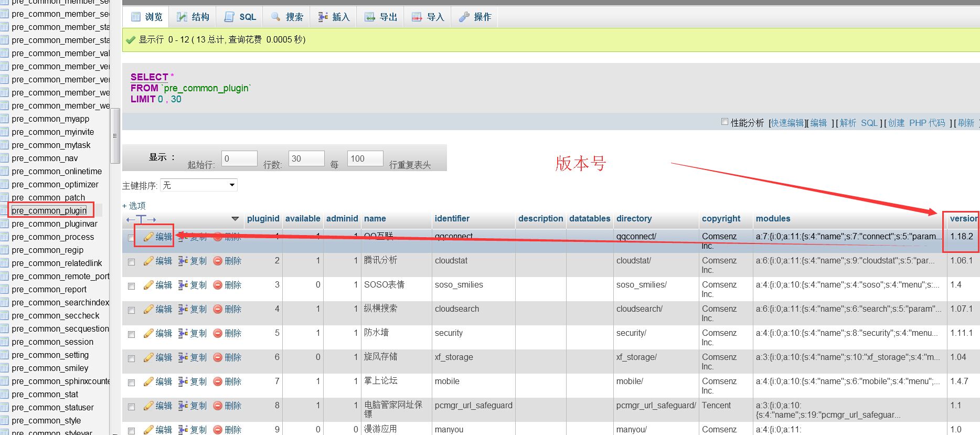Go to the 搜索 (Search) tab
Screen dimensions: 980x435
click(x=287, y=17)
